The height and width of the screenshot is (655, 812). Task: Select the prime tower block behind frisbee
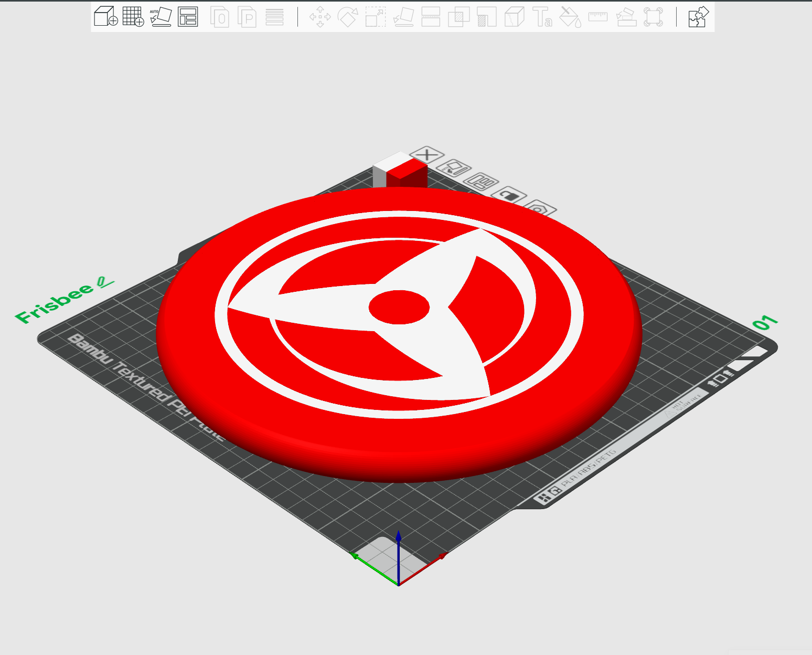[x=400, y=171]
